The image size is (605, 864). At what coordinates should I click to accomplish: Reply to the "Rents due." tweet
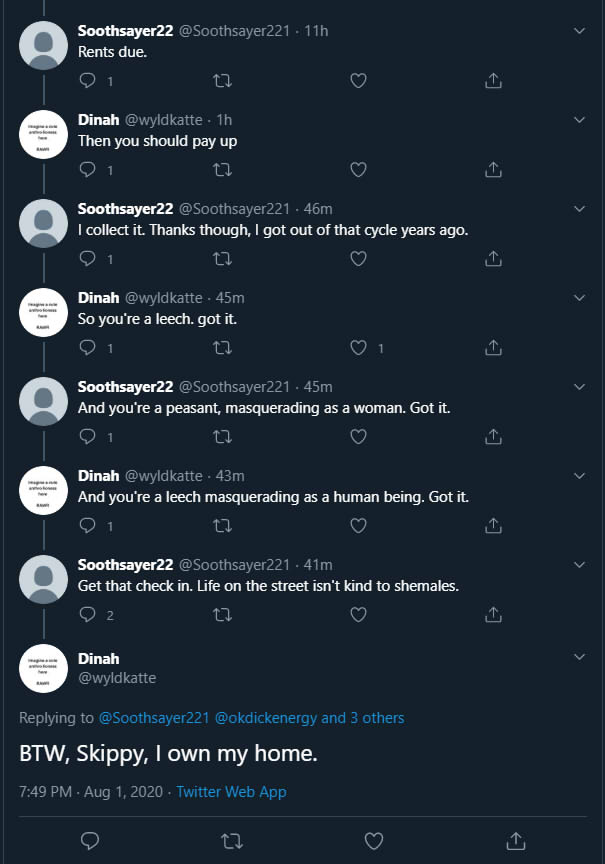(x=88, y=80)
